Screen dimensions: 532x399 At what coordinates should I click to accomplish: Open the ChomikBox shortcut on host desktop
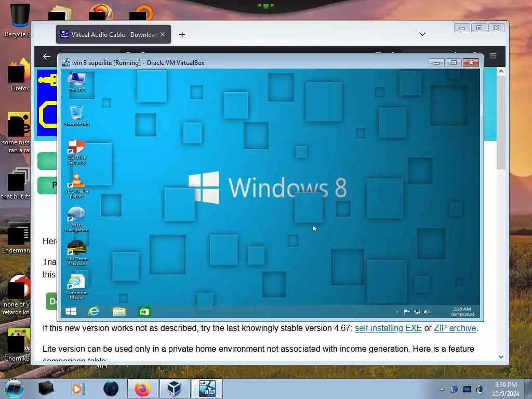(17, 345)
